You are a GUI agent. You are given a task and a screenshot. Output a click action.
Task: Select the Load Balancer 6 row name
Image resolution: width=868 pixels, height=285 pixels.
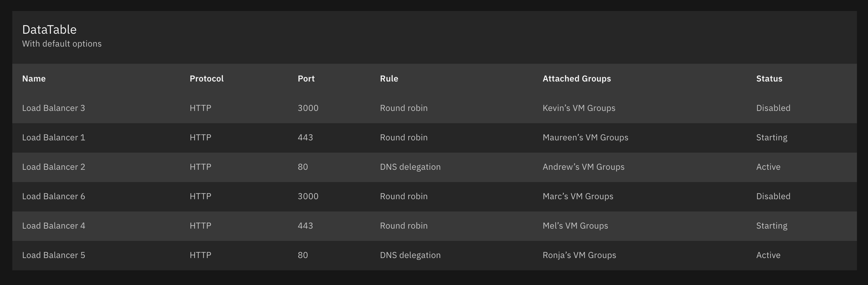pyautogui.click(x=54, y=196)
